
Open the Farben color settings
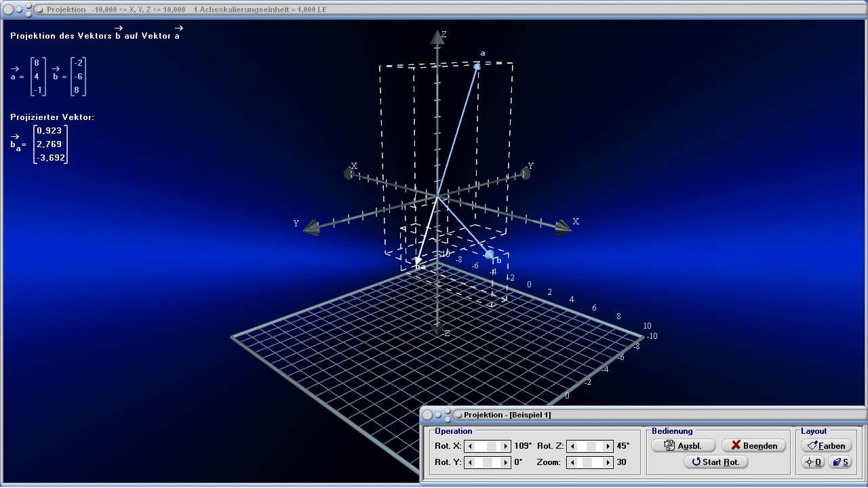pyautogui.click(x=826, y=445)
